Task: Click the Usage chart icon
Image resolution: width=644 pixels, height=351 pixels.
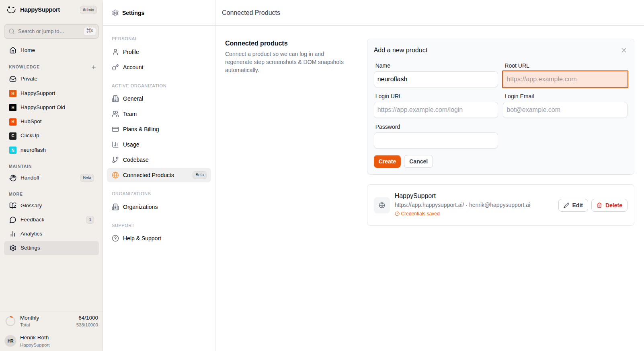Action: coord(115,145)
